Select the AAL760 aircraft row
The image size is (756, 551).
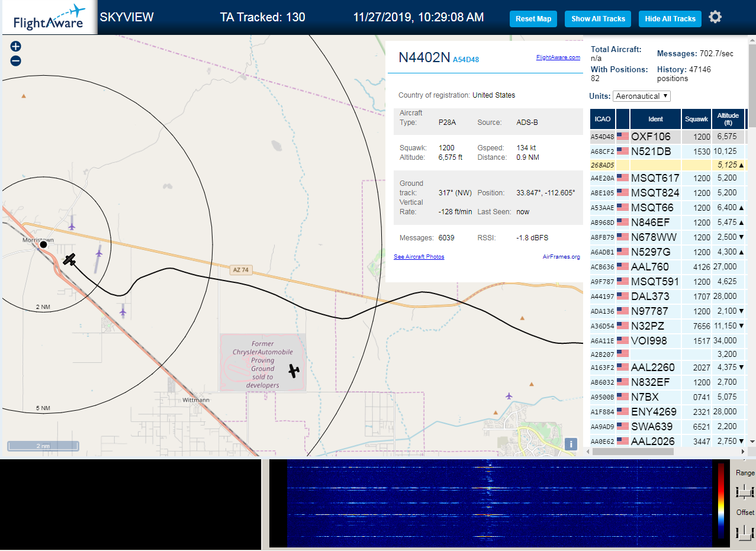[x=668, y=267]
